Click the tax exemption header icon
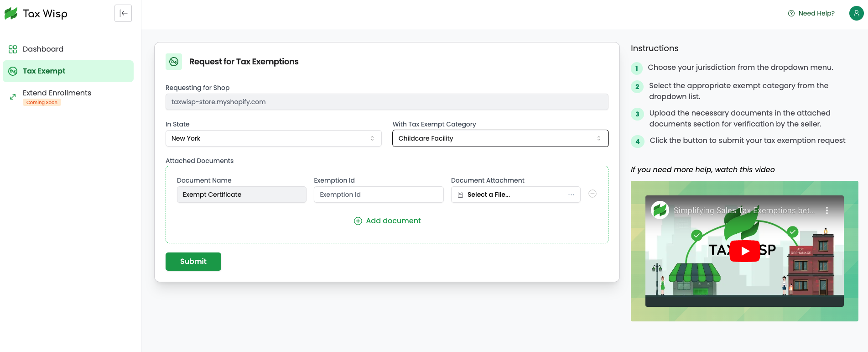 point(174,62)
